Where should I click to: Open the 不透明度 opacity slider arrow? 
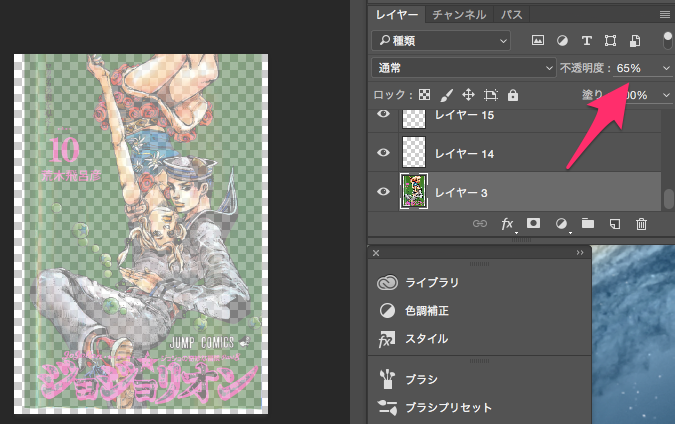coord(666,68)
